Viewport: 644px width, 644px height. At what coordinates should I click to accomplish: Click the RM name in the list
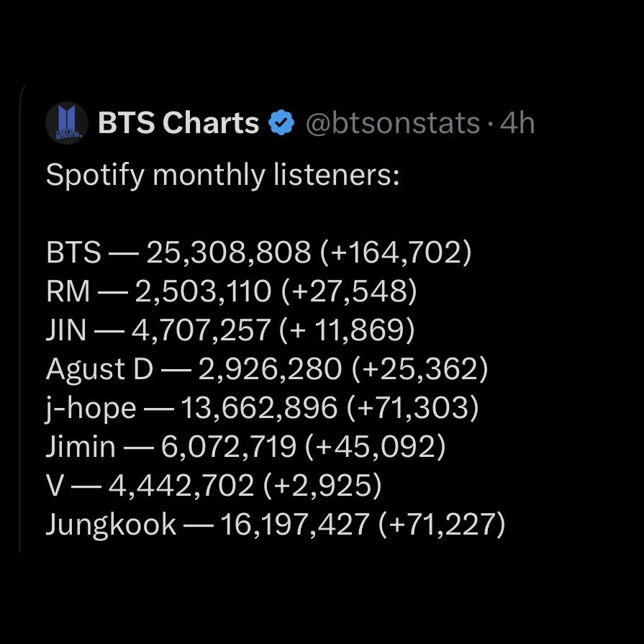click(68, 291)
